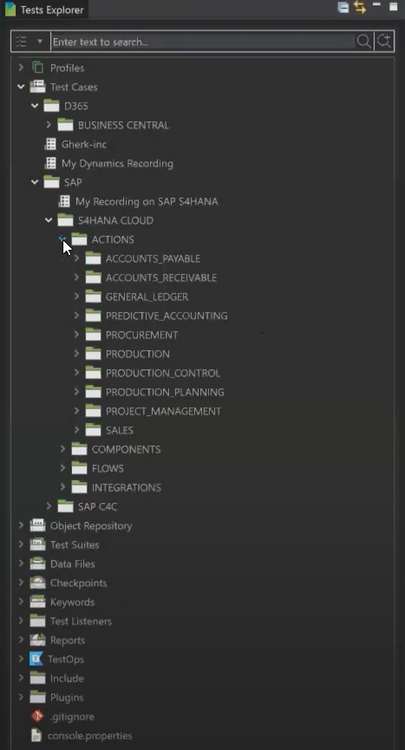Expand the Object Repository node

[21, 525]
